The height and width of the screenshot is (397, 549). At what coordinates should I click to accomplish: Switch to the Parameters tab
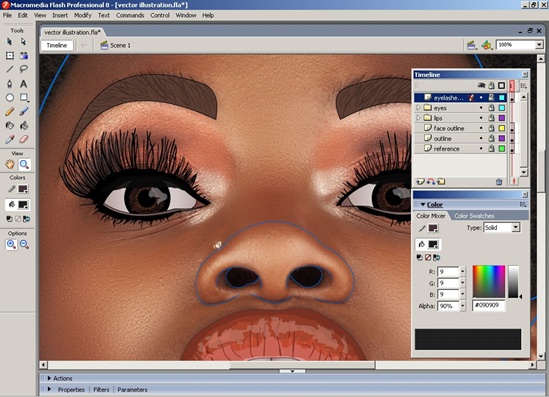click(x=132, y=390)
